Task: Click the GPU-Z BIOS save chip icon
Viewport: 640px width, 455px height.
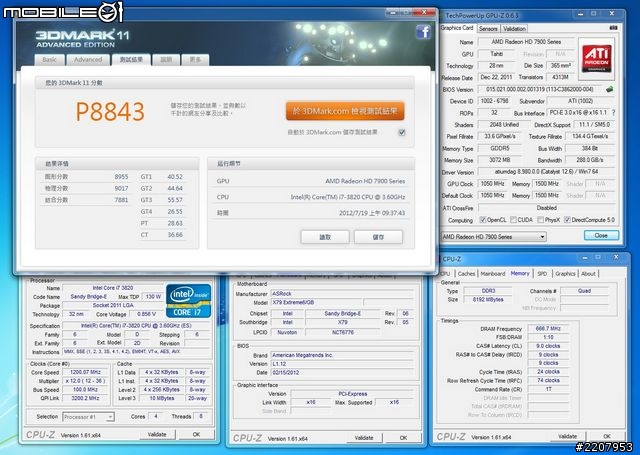Action: 609,89
